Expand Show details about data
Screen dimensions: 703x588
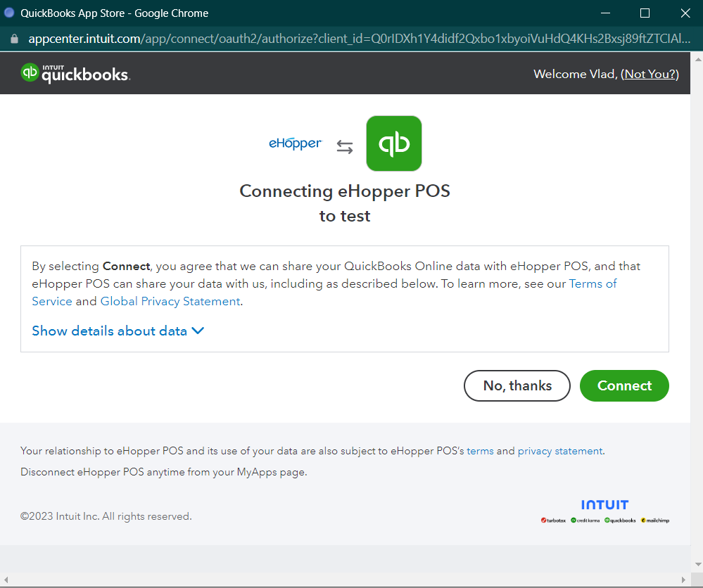coord(118,331)
